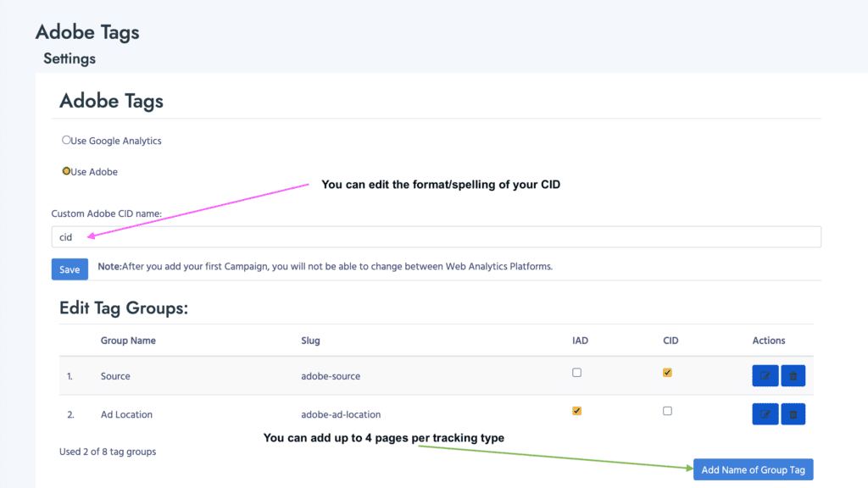The width and height of the screenshot is (868, 488).
Task: Uncheck CID box for Source row
Action: click(668, 372)
